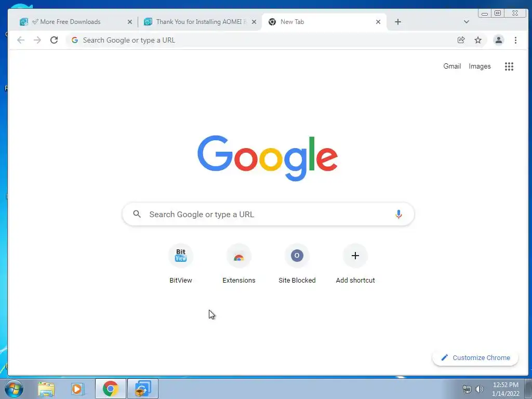Open the taskbar clock showing 12:52 PM

click(506, 389)
